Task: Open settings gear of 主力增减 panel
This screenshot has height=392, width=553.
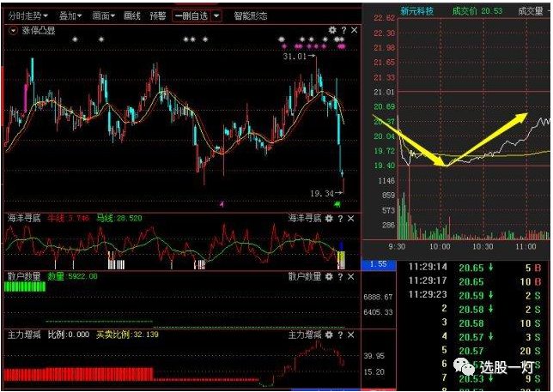Action: pyautogui.click(x=329, y=335)
